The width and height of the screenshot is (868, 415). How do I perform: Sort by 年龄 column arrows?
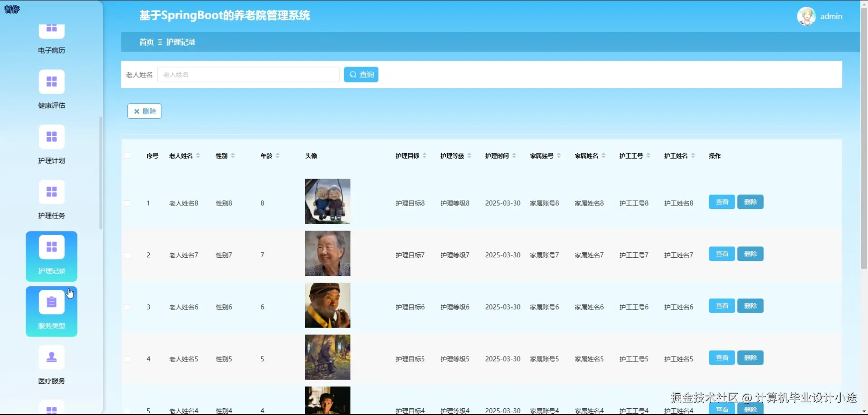click(278, 156)
